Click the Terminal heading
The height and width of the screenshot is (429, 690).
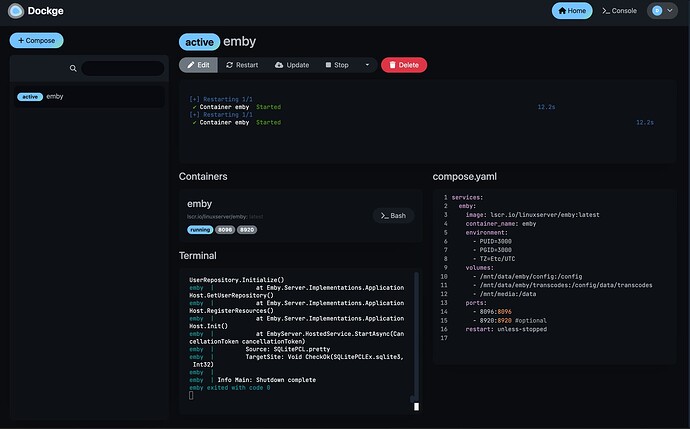(x=198, y=256)
